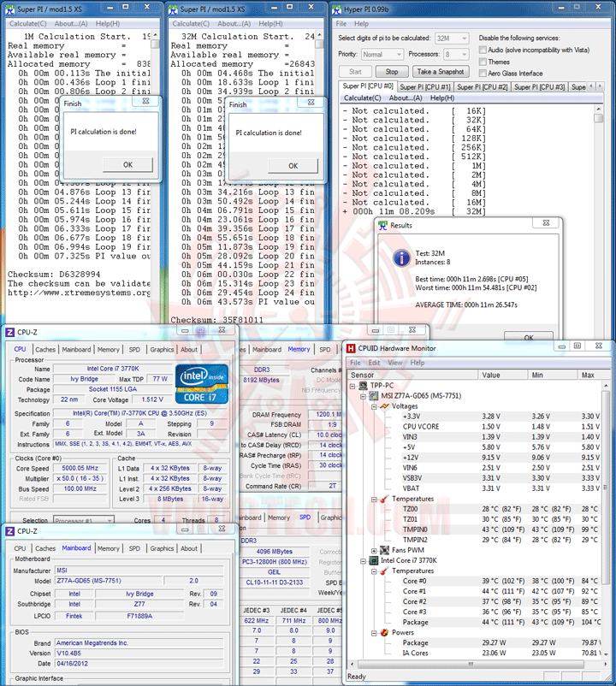Click the Results dialog info icon
Viewport: 616px width, 686px height.
[401, 258]
